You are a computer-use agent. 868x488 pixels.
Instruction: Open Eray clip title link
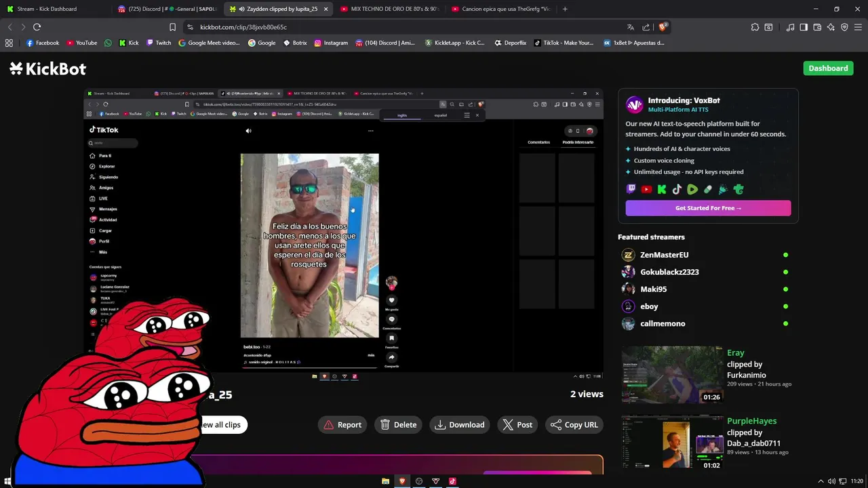click(x=735, y=353)
